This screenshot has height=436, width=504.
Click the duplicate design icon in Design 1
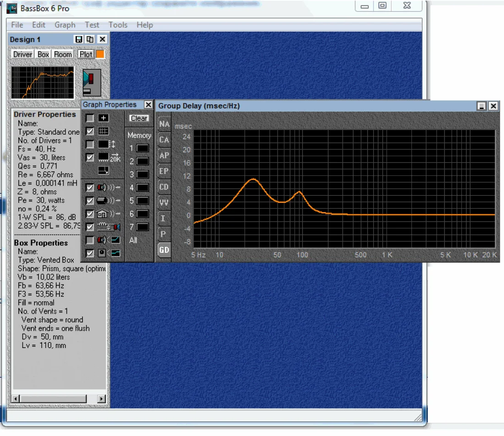coord(90,40)
